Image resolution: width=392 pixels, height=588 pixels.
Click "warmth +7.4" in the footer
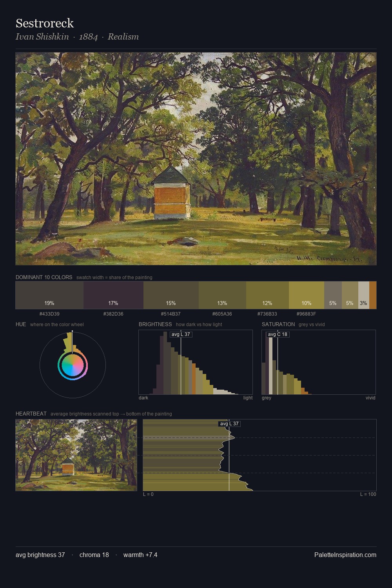pos(140,555)
